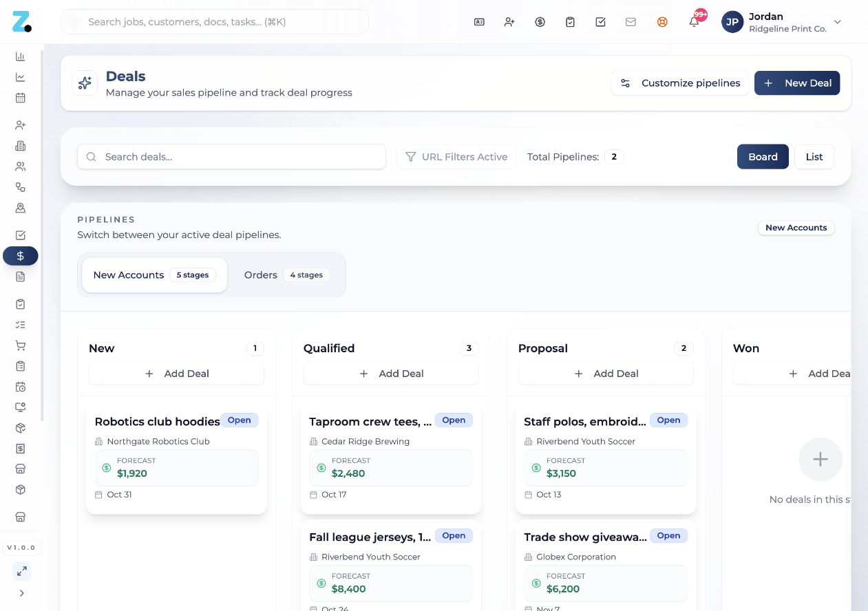868x611 pixels.
Task: Open the shopping cart icon in sidebar
Action: click(21, 345)
